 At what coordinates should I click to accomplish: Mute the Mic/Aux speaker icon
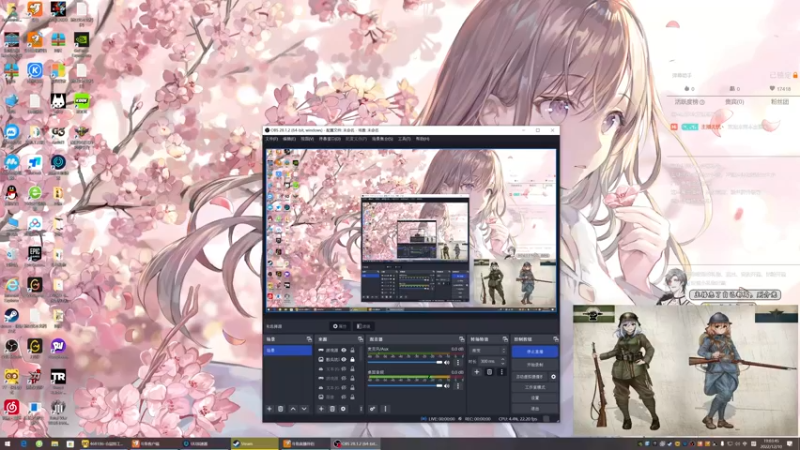coord(447,362)
